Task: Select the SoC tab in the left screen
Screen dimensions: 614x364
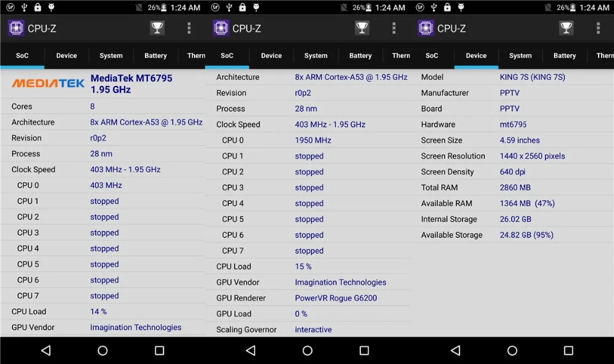Action: [22, 56]
